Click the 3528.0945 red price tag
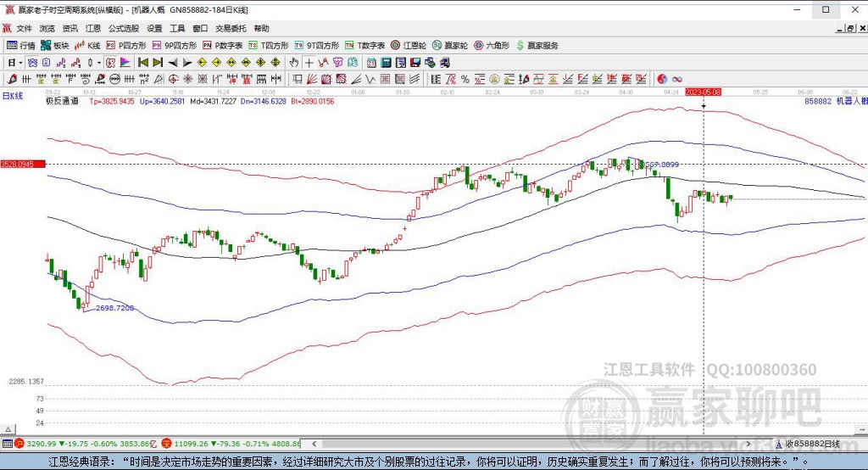 coord(23,164)
